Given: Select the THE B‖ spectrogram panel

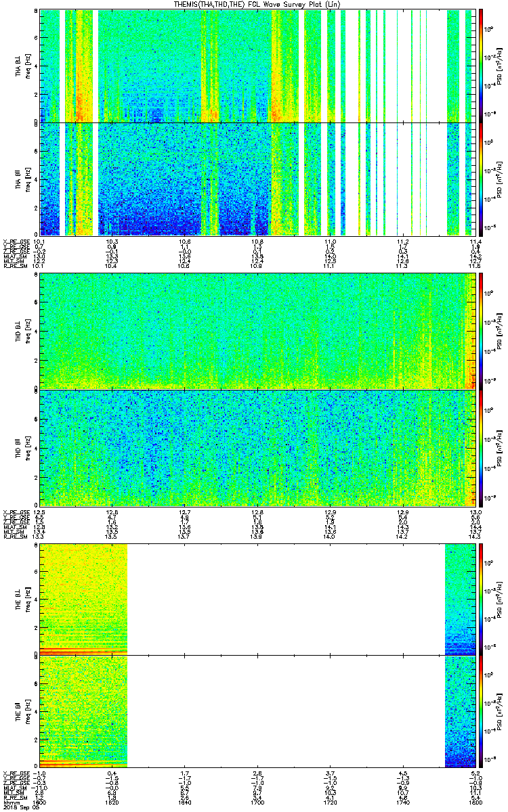Looking at the screenshot, I should pyautogui.click(x=256, y=711).
